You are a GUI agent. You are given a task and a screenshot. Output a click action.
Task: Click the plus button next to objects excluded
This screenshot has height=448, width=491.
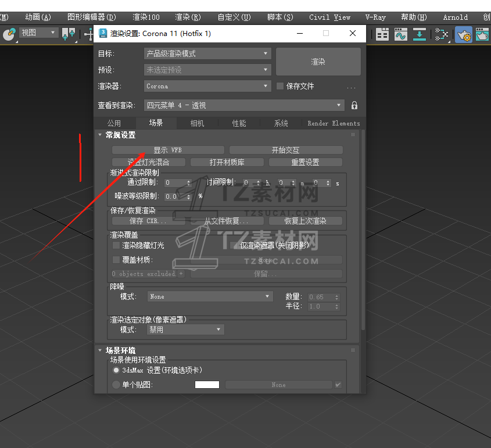(181, 274)
